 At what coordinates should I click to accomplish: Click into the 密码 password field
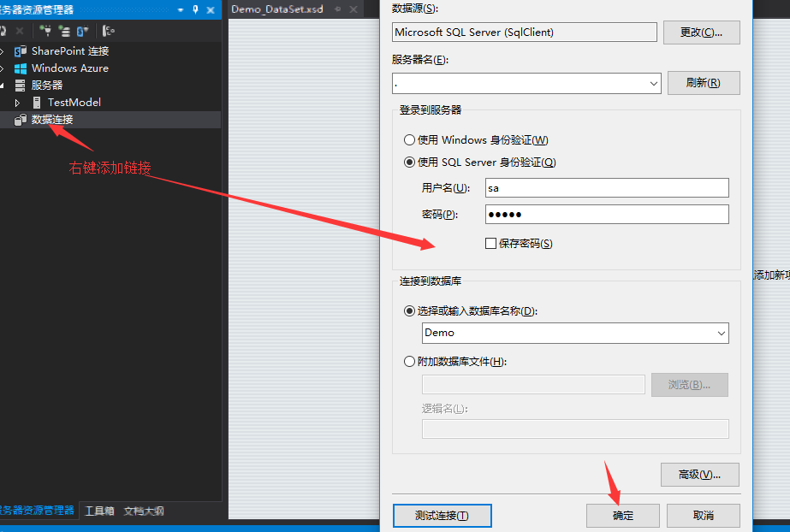(x=607, y=215)
